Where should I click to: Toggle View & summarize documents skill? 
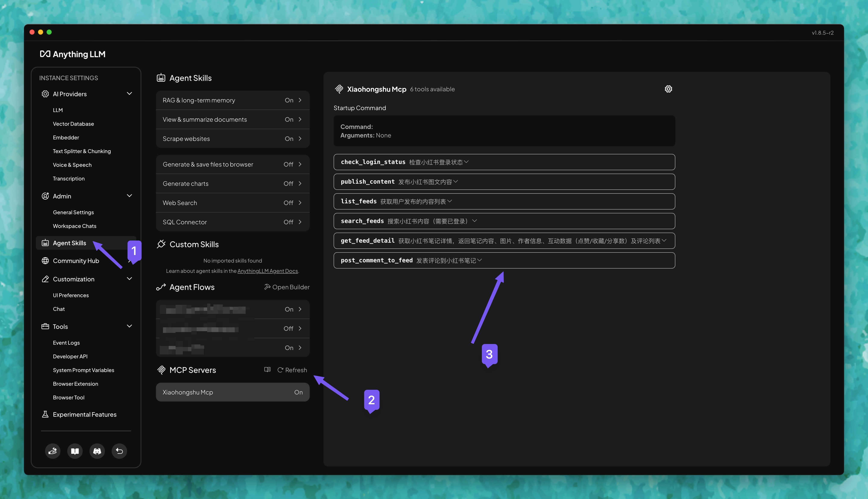click(233, 119)
